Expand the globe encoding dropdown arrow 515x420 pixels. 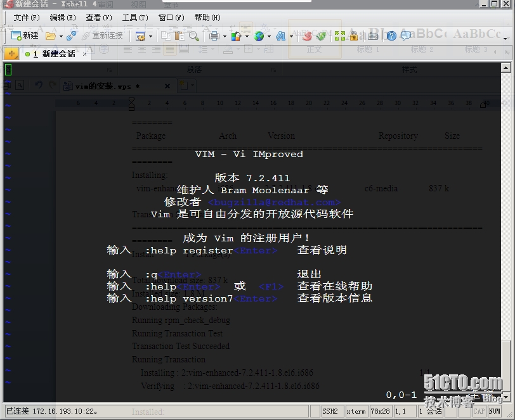point(269,36)
